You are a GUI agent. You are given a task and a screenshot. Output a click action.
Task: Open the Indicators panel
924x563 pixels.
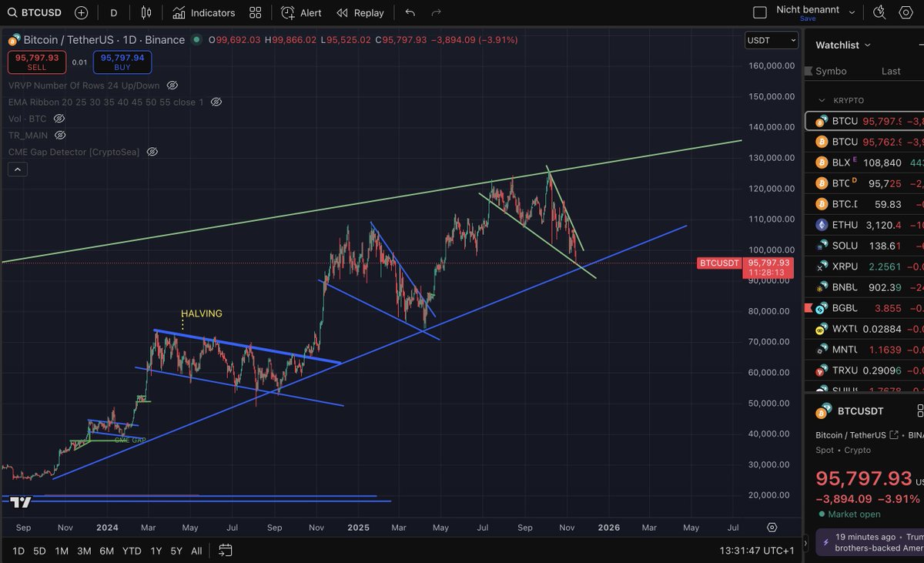point(196,12)
